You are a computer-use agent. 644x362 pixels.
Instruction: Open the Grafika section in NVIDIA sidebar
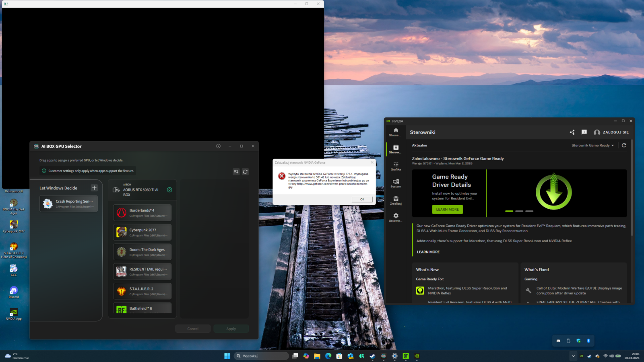pos(396,166)
